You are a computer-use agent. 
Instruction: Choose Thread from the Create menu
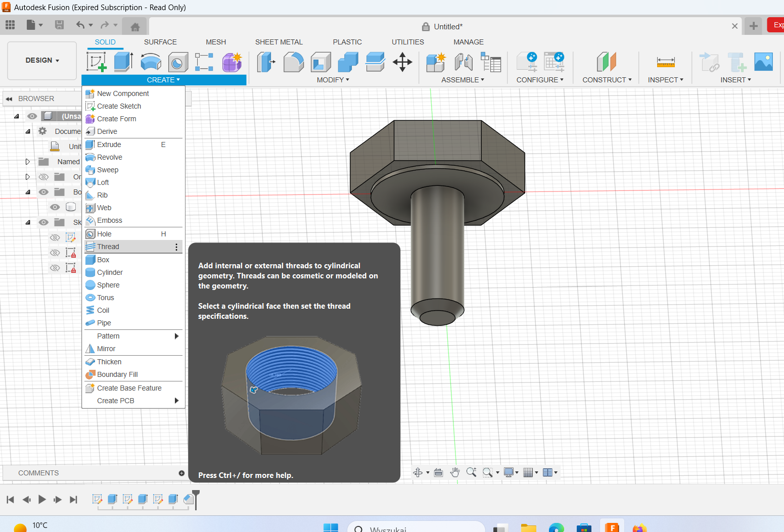coord(133,247)
